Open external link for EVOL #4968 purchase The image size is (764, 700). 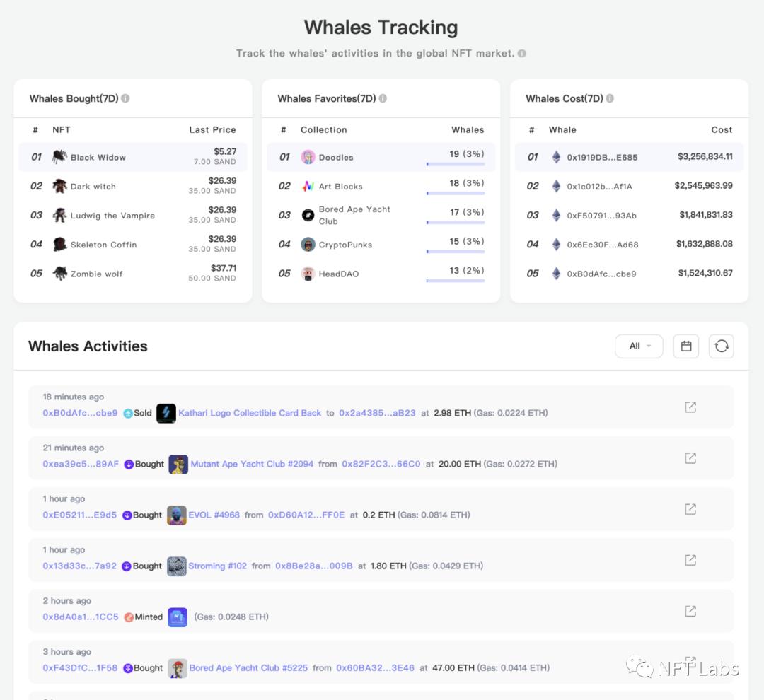click(690, 509)
